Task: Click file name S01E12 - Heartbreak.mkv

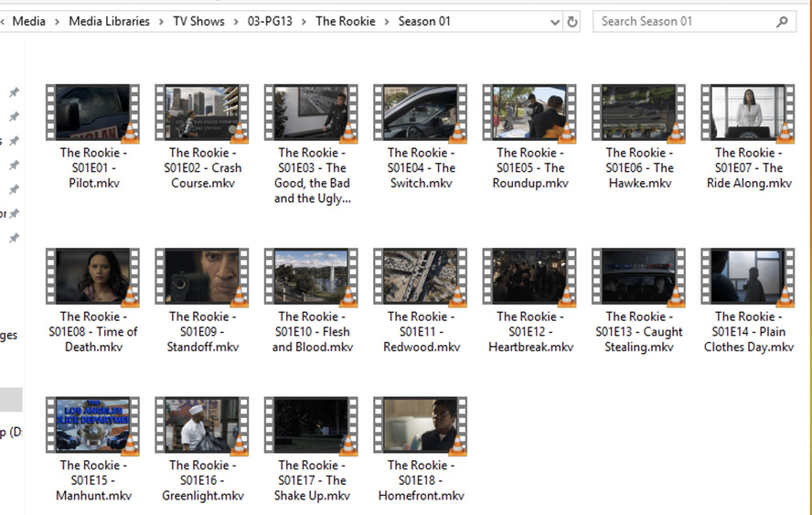Action: point(530,331)
